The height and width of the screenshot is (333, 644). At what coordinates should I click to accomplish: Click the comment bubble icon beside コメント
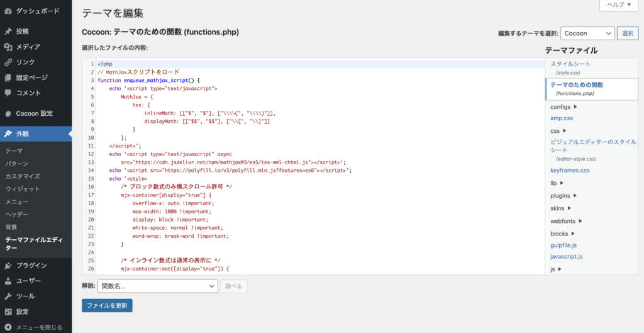coord(8,93)
